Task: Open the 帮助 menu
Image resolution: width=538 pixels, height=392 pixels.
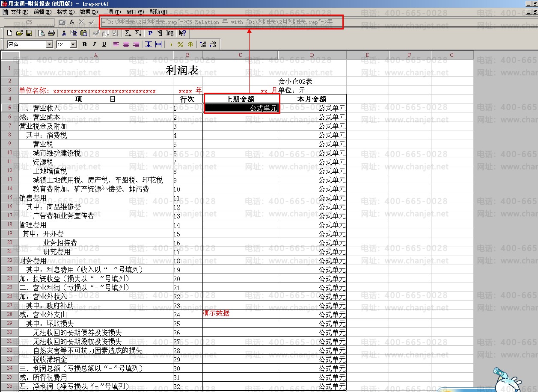Action: (x=159, y=12)
